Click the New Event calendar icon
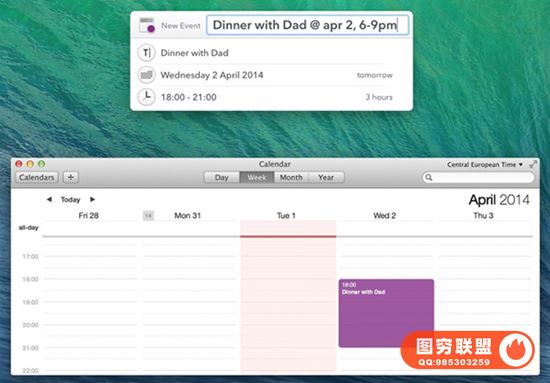Viewport: 550px width, 383px height. click(x=147, y=25)
